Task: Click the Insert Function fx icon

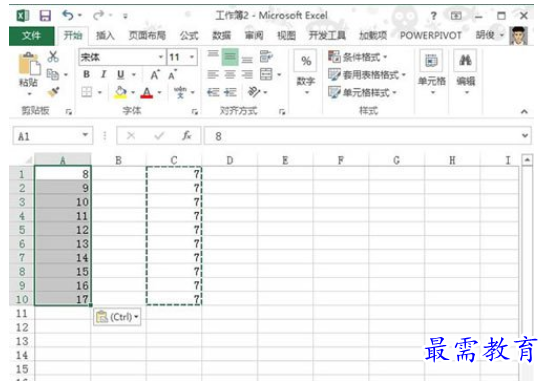Action: [x=187, y=135]
